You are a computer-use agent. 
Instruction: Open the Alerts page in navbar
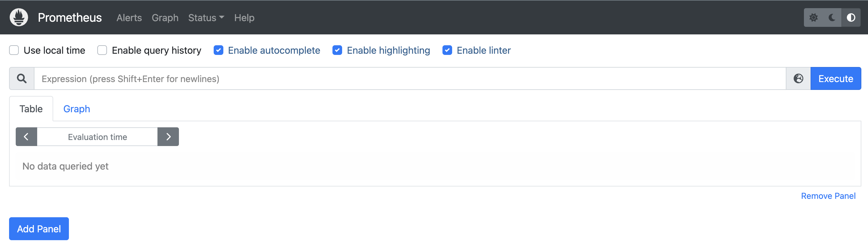click(129, 18)
